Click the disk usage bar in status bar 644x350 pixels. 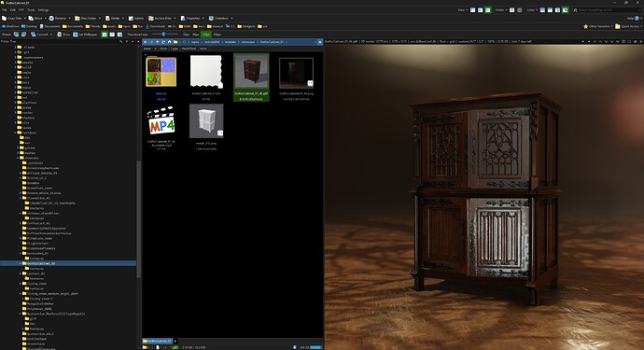[315, 347]
